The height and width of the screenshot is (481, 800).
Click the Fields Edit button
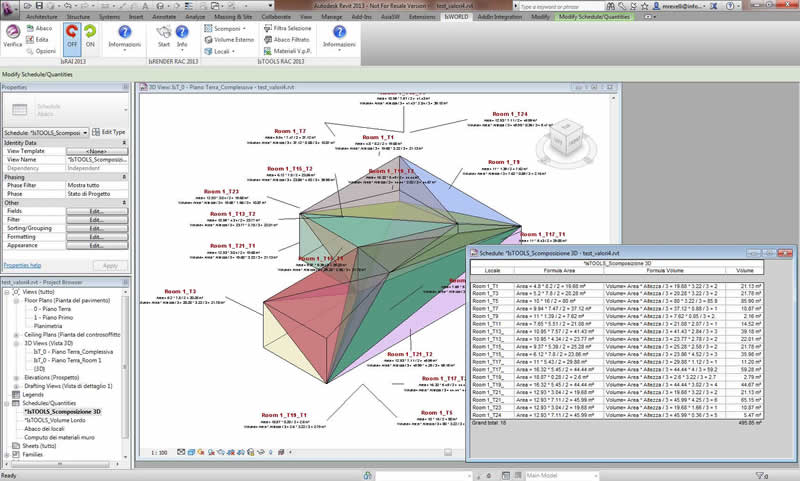pyautogui.click(x=97, y=211)
